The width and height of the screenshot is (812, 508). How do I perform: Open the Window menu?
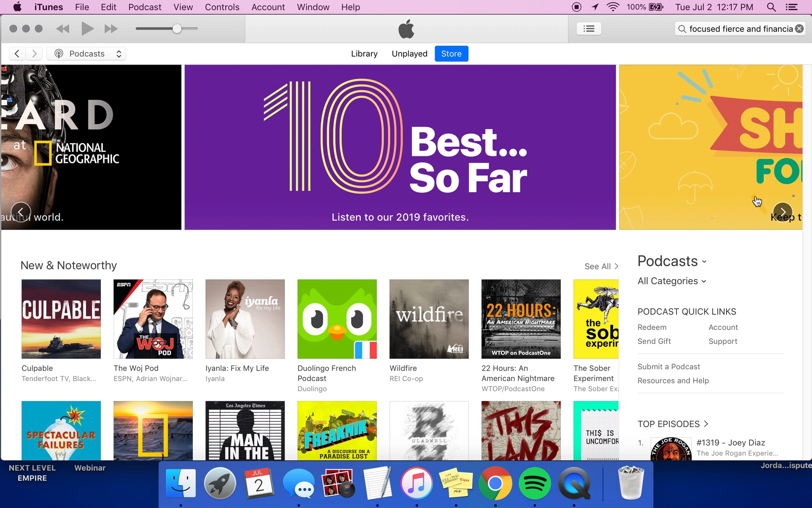point(313,7)
